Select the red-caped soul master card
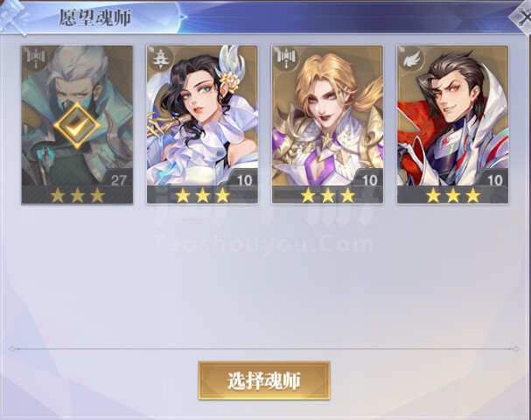Image resolution: width=531 pixels, height=420 pixels. click(x=452, y=125)
